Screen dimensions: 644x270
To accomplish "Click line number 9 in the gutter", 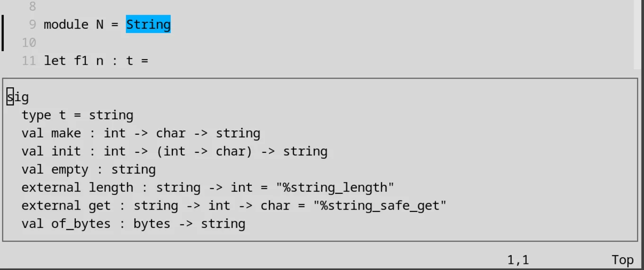I will click(x=32, y=25).
